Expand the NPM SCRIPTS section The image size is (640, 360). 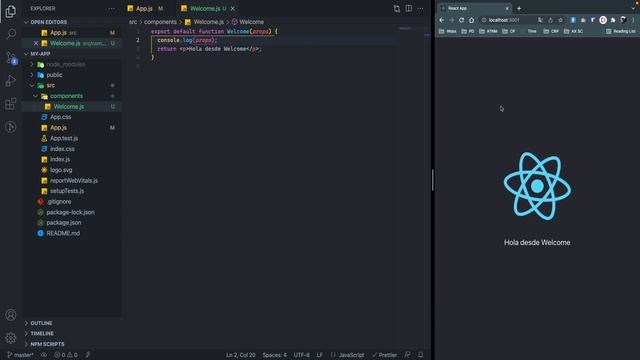[71, 344]
